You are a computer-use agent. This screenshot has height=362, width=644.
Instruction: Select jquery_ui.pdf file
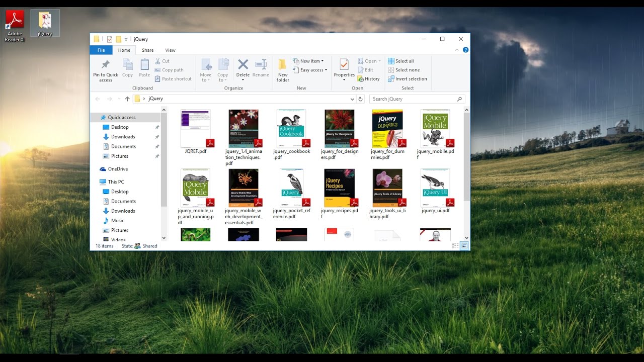[x=436, y=191]
